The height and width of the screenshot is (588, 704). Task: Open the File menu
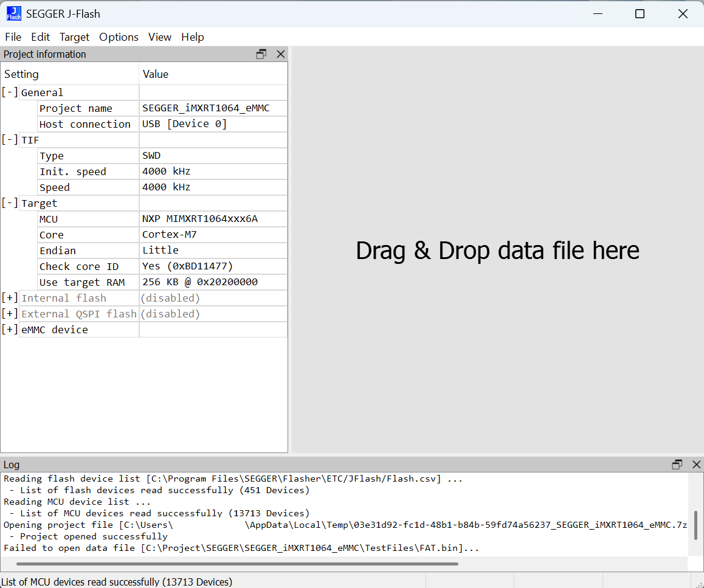pos(13,37)
